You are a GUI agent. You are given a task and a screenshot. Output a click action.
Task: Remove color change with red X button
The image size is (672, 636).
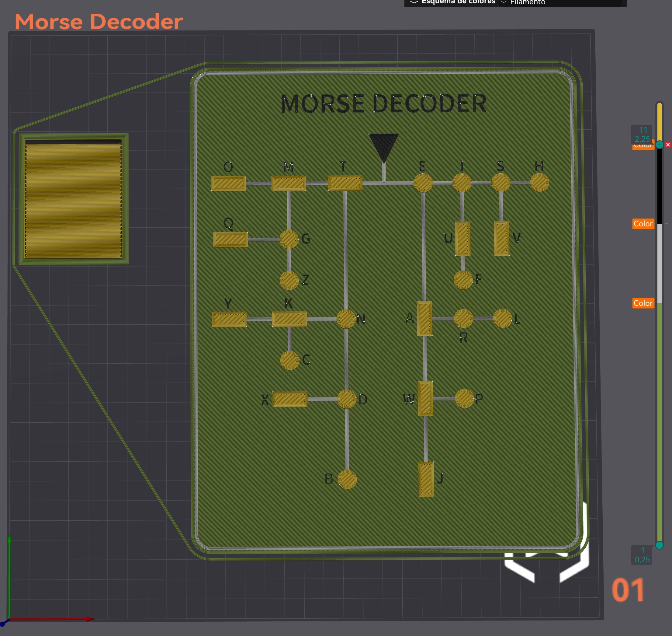click(668, 145)
